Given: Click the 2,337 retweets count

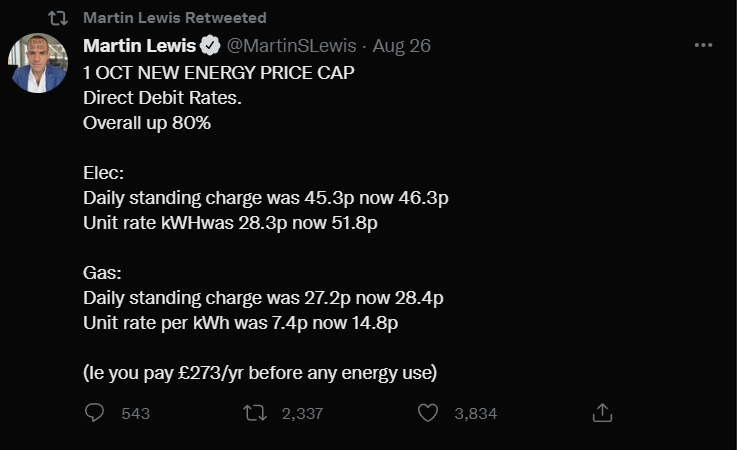Looking at the screenshot, I should pos(302,414).
